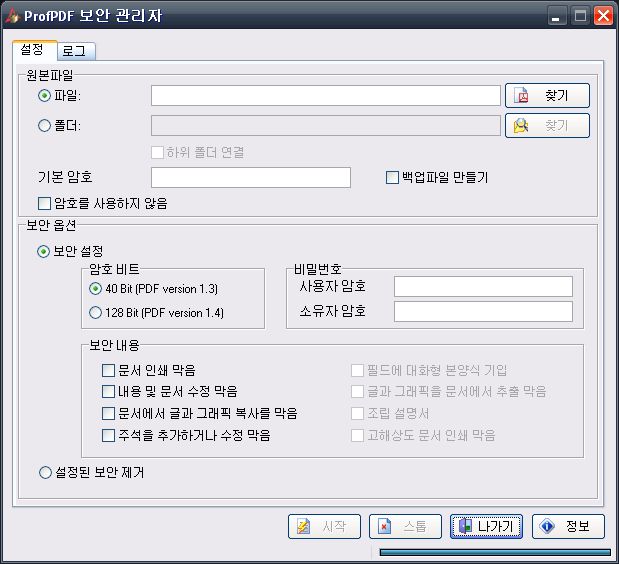Click 찾기 button for folder

click(547, 126)
